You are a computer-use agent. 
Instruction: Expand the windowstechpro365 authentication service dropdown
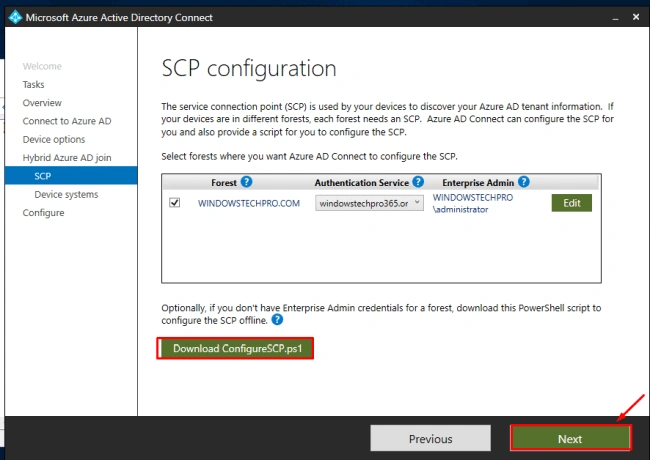pos(369,203)
